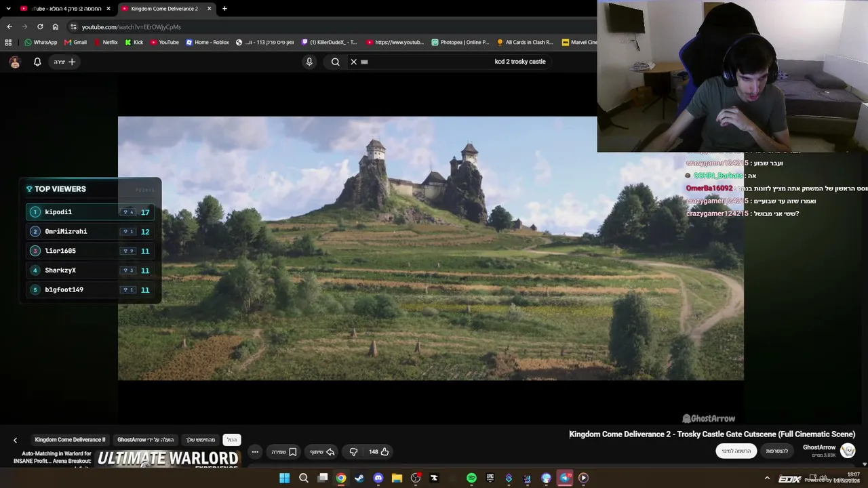Open Windows taskbar search
This screenshot has width=868, height=488.
coord(304,478)
